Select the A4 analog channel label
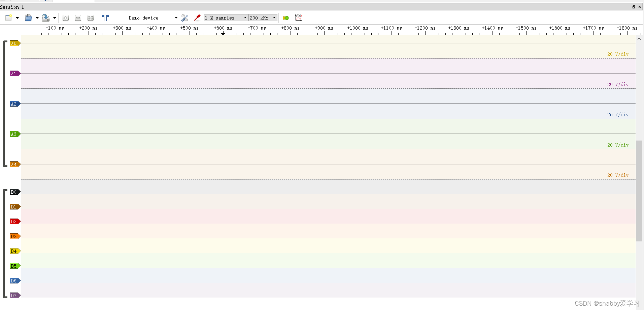This screenshot has width=644, height=310. tap(15, 164)
